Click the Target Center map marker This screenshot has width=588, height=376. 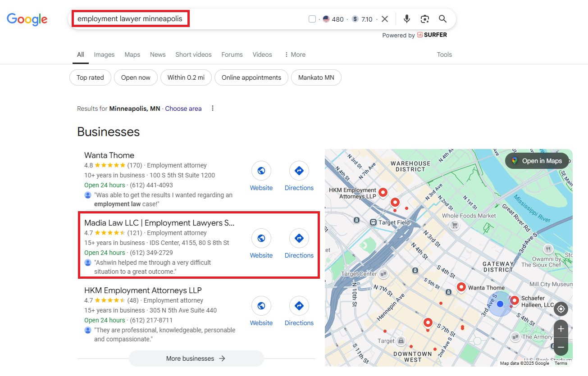tap(383, 273)
